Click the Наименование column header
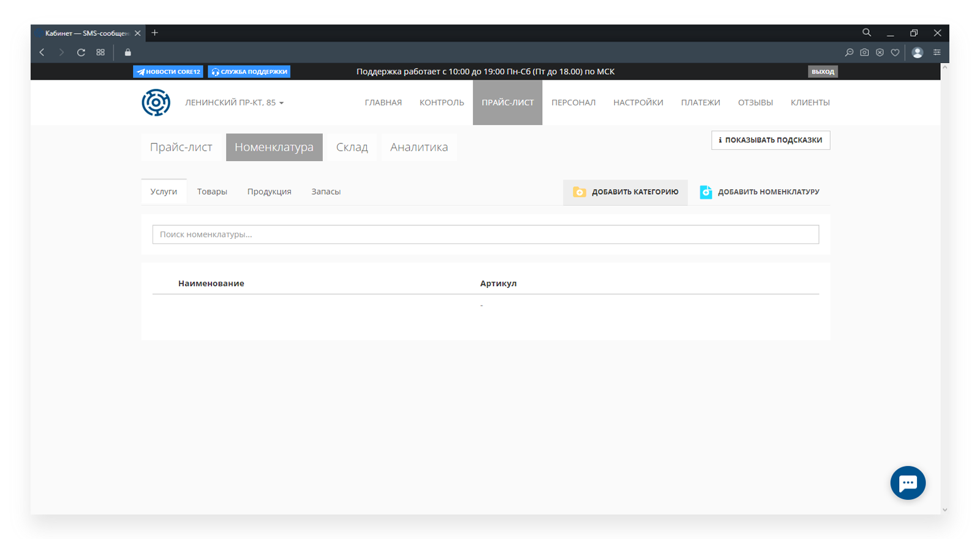Image resolution: width=980 pixels, height=539 pixels. (211, 283)
